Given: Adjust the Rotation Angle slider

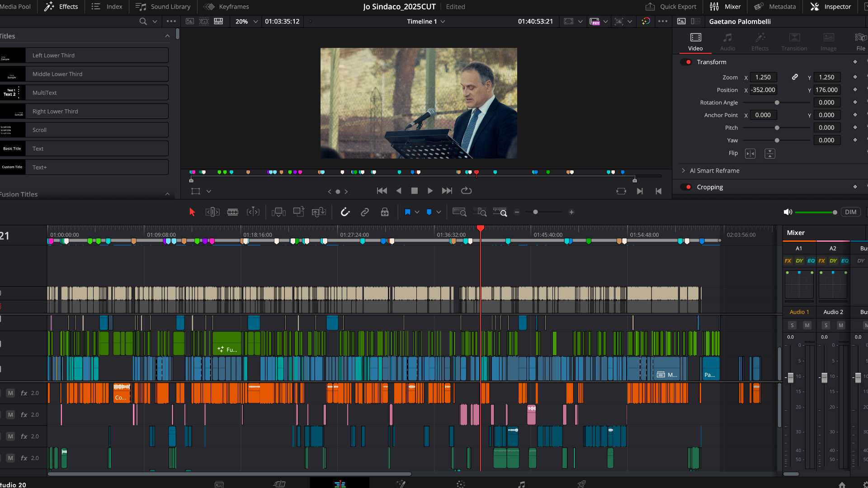Looking at the screenshot, I should [x=777, y=103].
